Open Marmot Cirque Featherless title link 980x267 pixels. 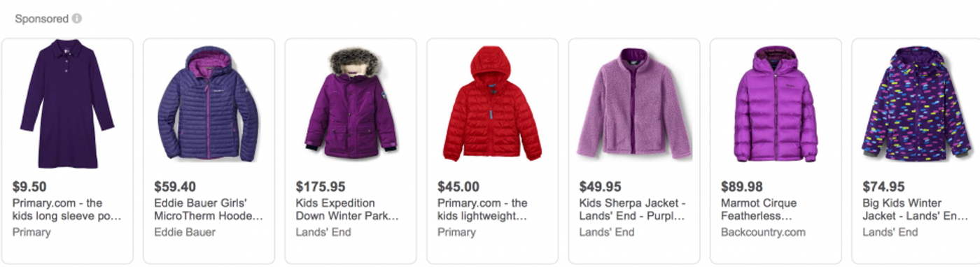click(759, 210)
